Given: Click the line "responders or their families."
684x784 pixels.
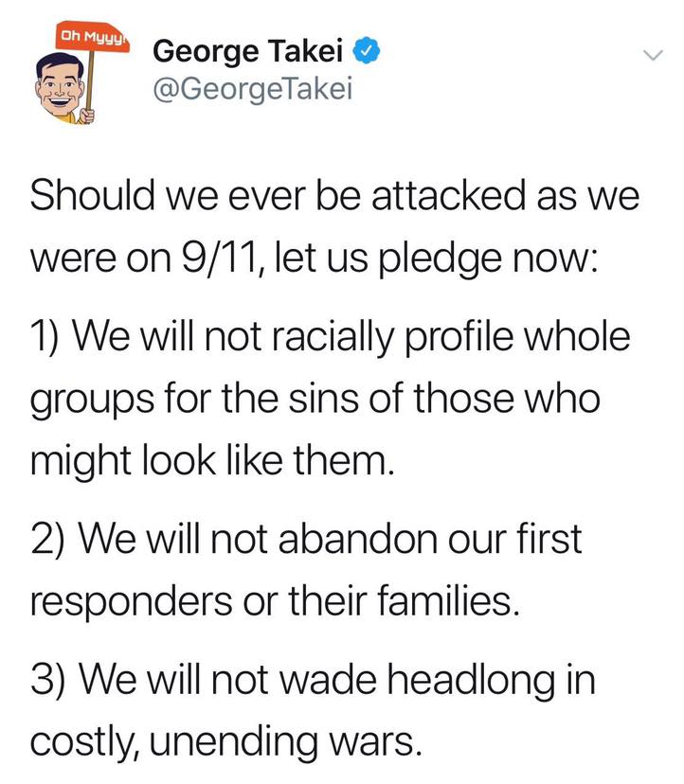Looking at the screenshot, I should pos(275,601).
